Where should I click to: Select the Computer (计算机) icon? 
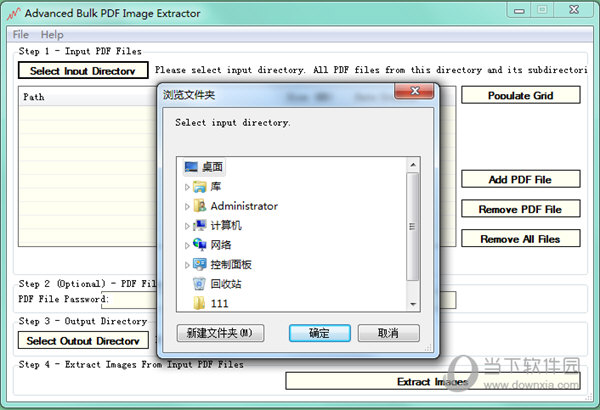[199, 225]
